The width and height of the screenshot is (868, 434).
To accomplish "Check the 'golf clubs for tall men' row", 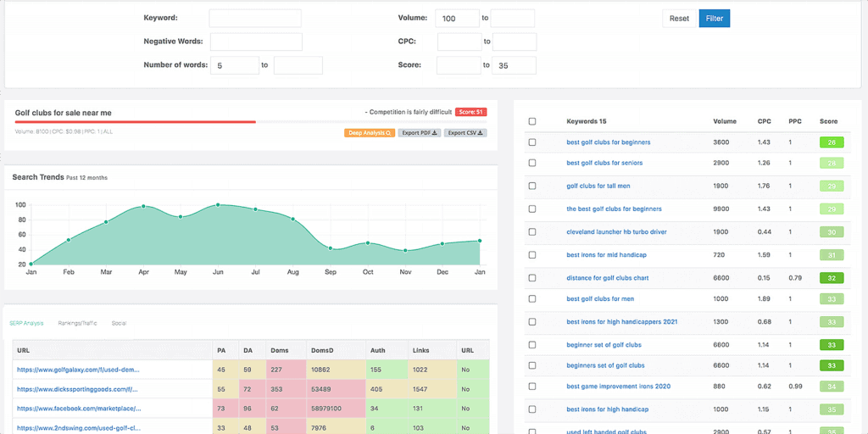I will 531,186.
